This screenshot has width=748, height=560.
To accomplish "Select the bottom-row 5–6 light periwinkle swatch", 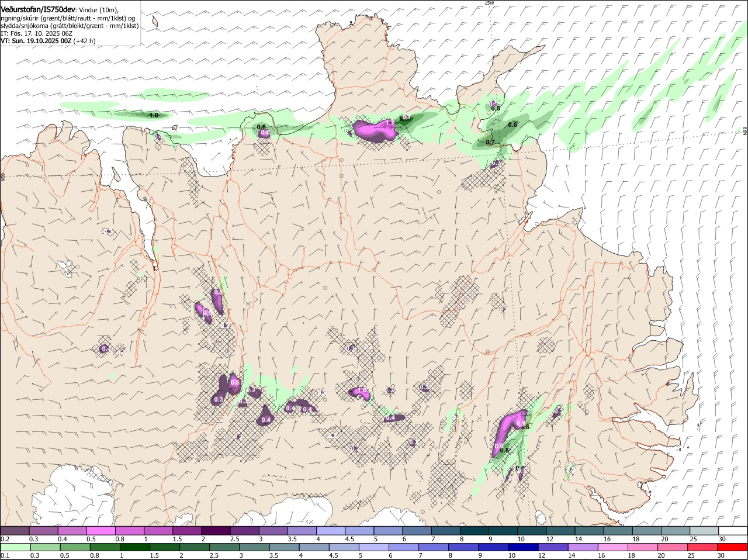I will (373, 547).
